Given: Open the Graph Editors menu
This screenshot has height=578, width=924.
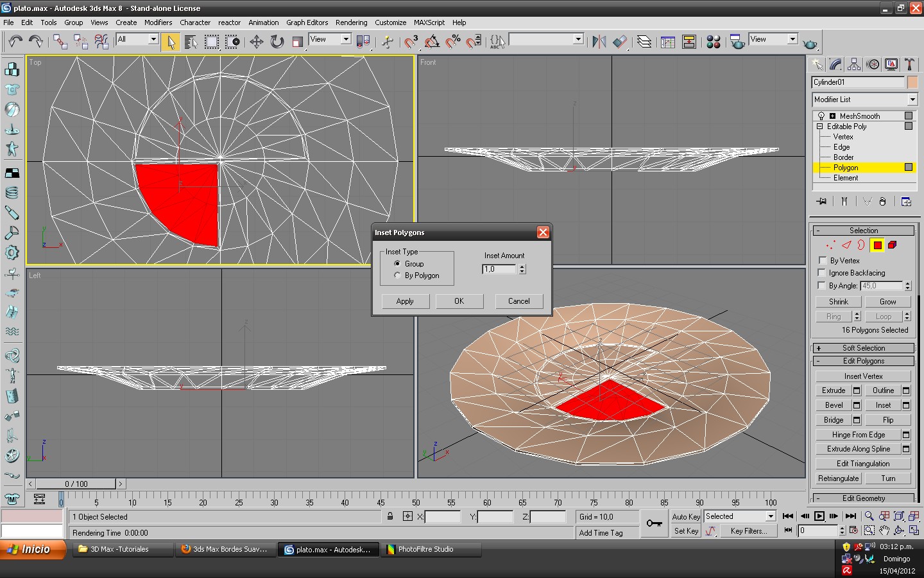Looking at the screenshot, I should (307, 22).
